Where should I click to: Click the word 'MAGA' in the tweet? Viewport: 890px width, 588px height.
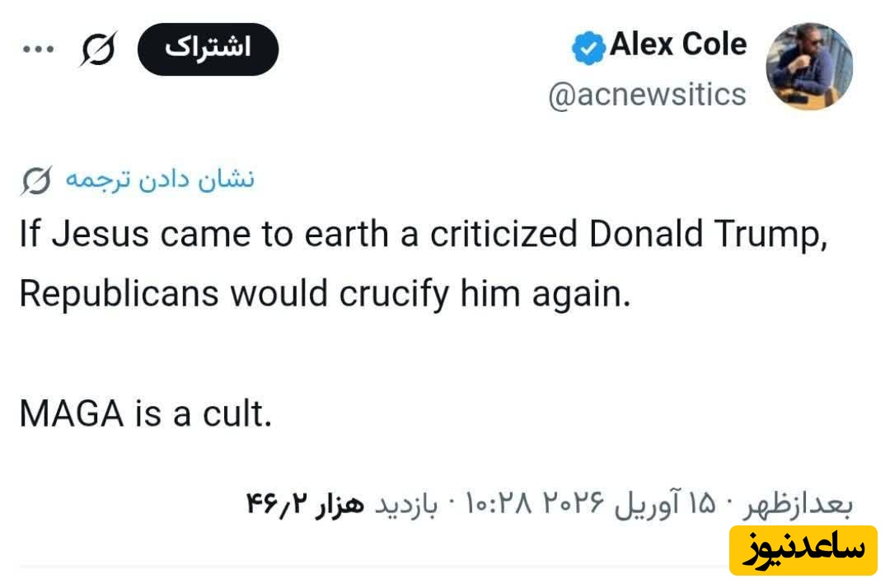point(68,413)
